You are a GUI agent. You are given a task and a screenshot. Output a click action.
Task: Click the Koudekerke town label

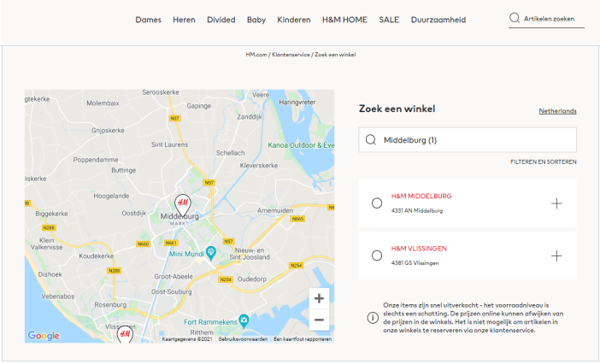pyautogui.click(x=96, y=255)
